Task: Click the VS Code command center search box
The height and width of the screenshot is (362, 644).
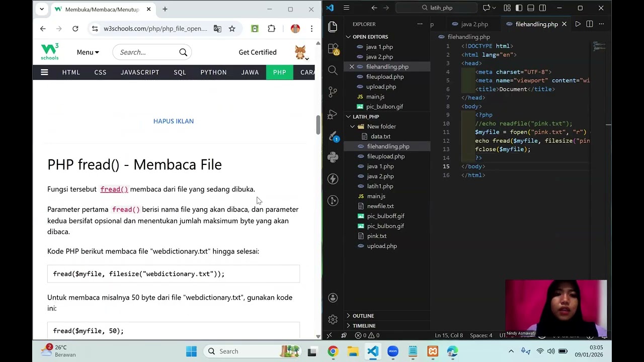Action: pyautogui.click(x=436, y=8)
